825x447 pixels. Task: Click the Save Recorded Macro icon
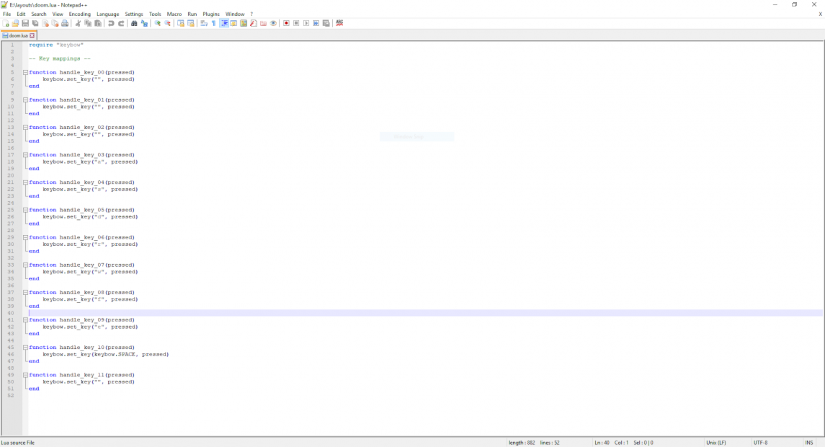point(326,23)
